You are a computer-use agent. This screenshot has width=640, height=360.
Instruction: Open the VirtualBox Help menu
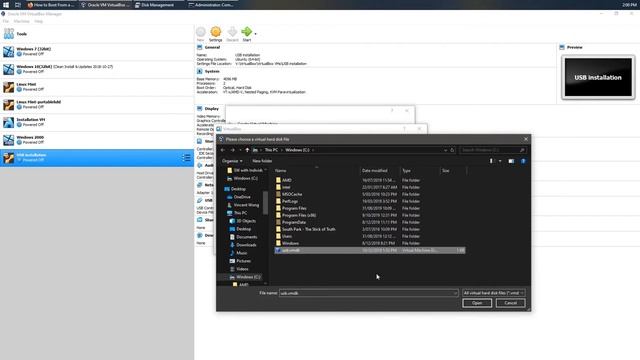[x=38, y=21]
